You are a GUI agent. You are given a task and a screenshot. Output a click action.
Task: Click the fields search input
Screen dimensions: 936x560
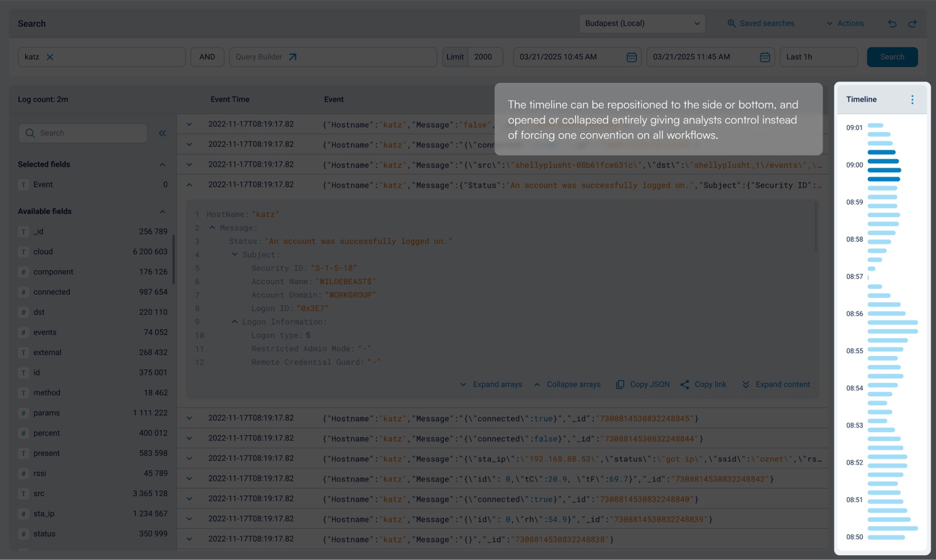coord(83,133)
